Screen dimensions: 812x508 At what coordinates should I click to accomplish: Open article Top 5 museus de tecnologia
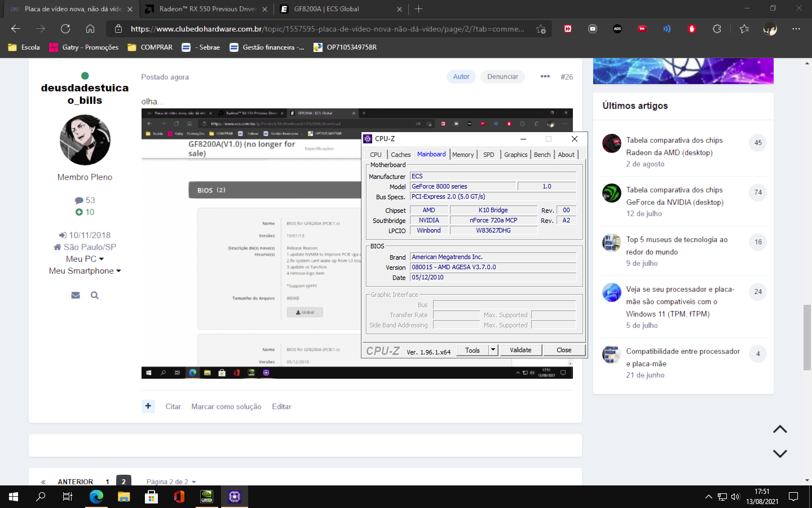tap(677, 246)
